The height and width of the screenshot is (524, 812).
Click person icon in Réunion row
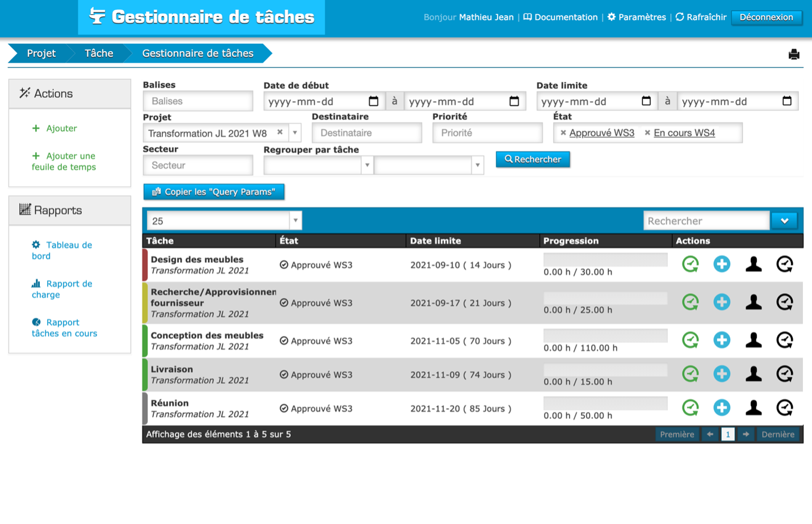coord(754,407)
